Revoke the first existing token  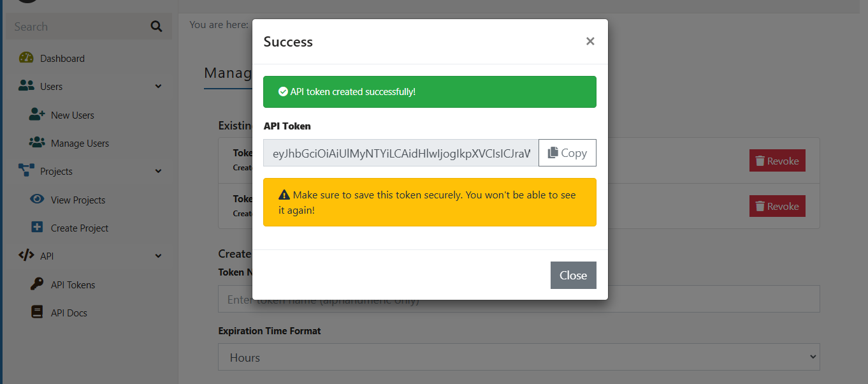[x=778, y=161]
